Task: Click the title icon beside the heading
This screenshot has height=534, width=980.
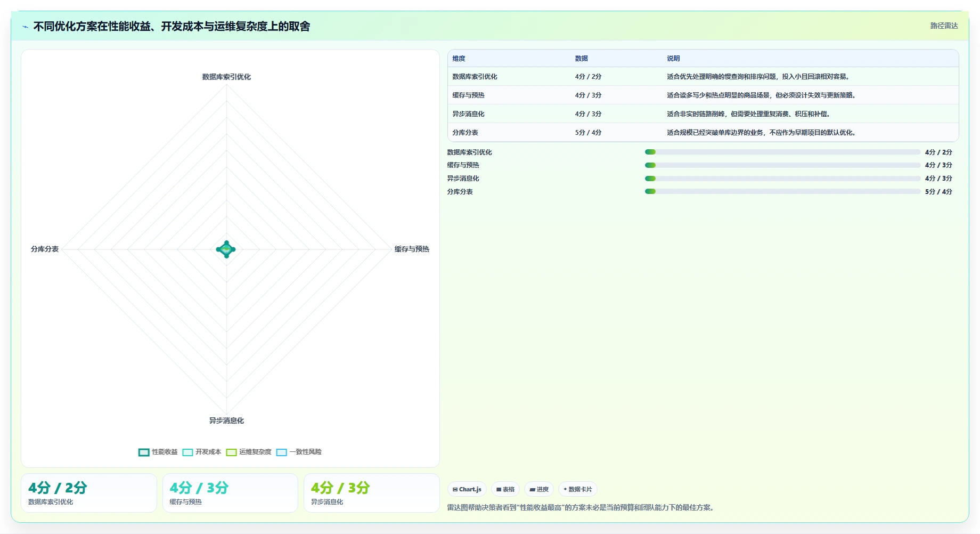Action: click(26, 27)
